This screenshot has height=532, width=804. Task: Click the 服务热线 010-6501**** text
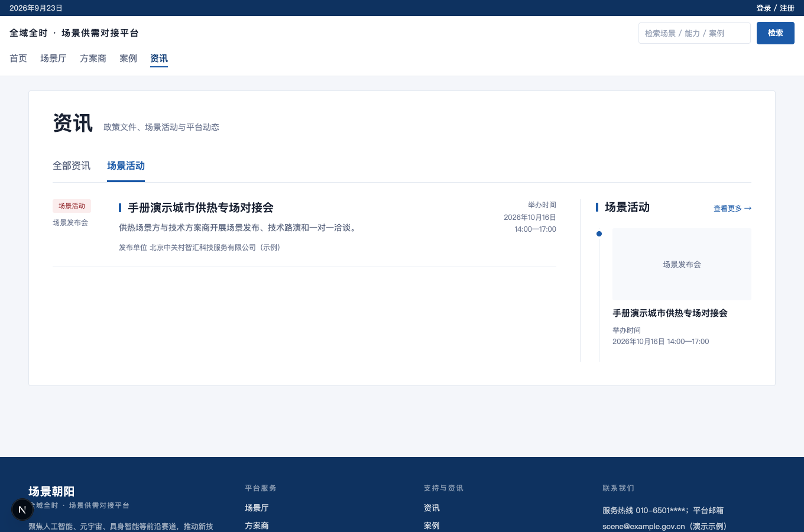[x=644, y=511]
